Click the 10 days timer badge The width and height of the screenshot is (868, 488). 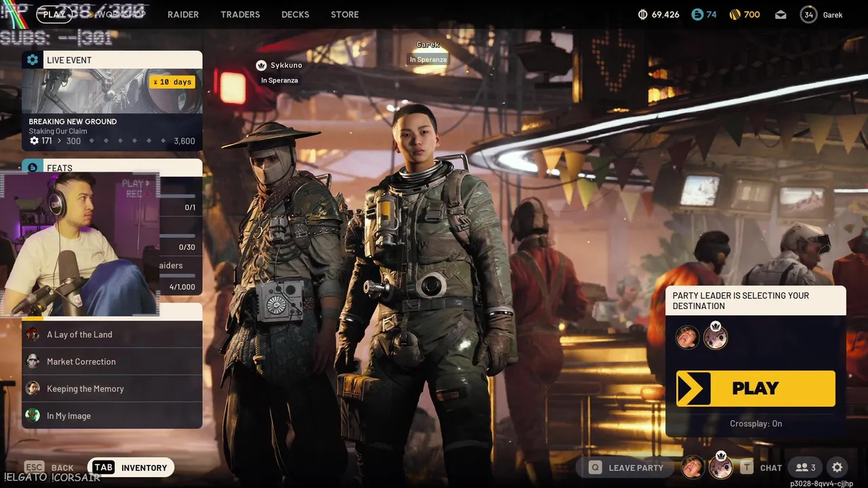[x=172, y=82]
